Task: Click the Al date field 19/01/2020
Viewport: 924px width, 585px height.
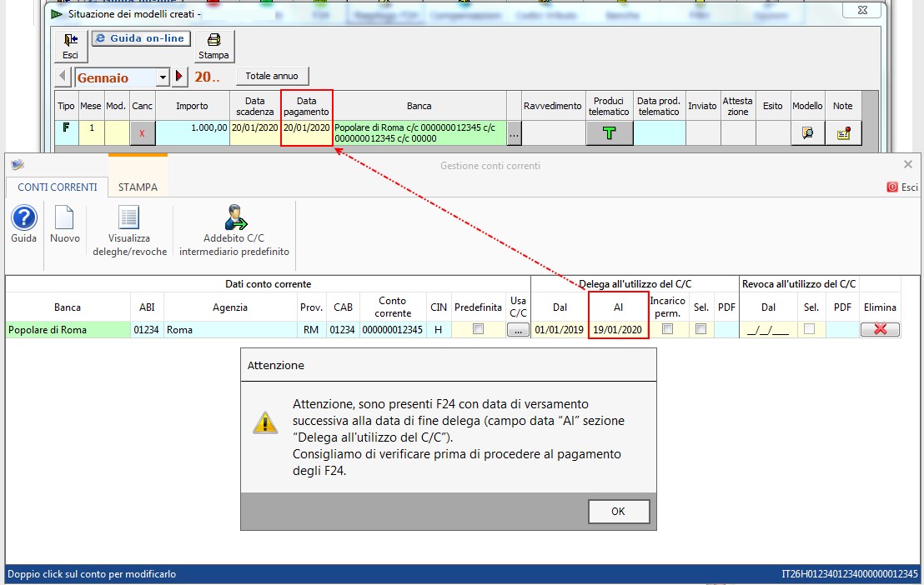Action: [618, 329]
